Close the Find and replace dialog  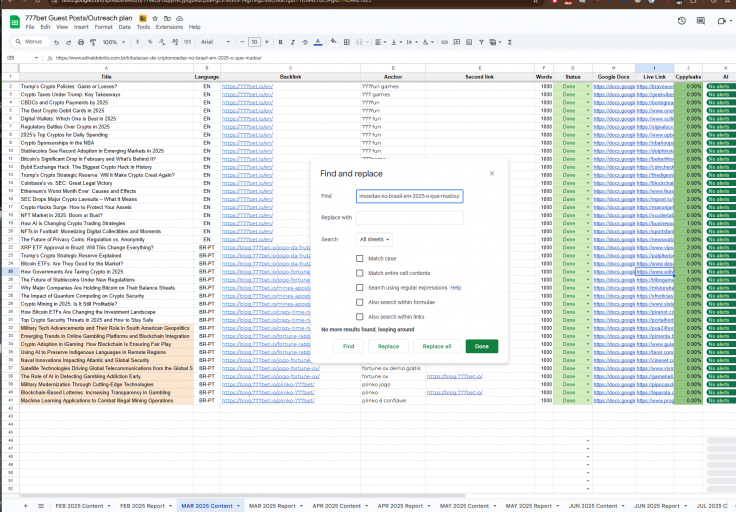[x=492, y=174]
